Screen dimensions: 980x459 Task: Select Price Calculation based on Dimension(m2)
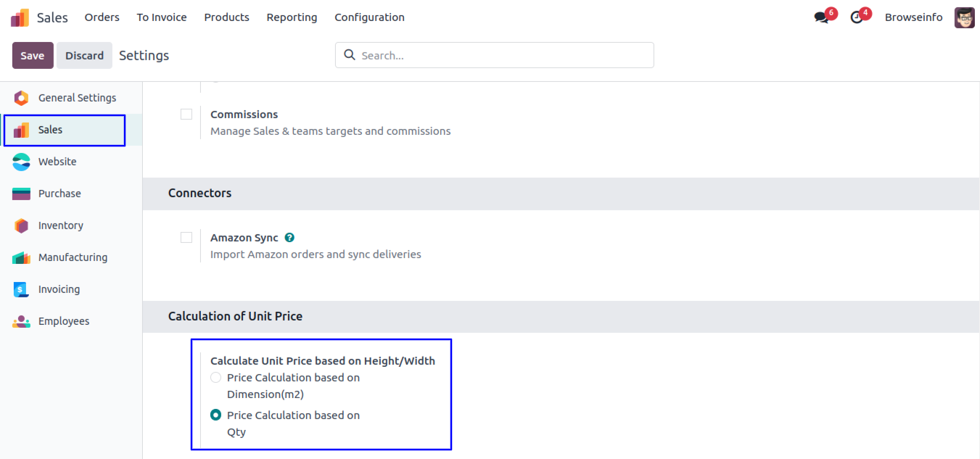pos(215,377)
